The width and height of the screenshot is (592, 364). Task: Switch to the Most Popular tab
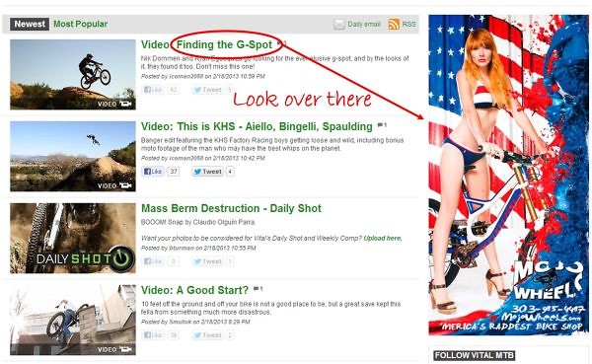point(81,24)
